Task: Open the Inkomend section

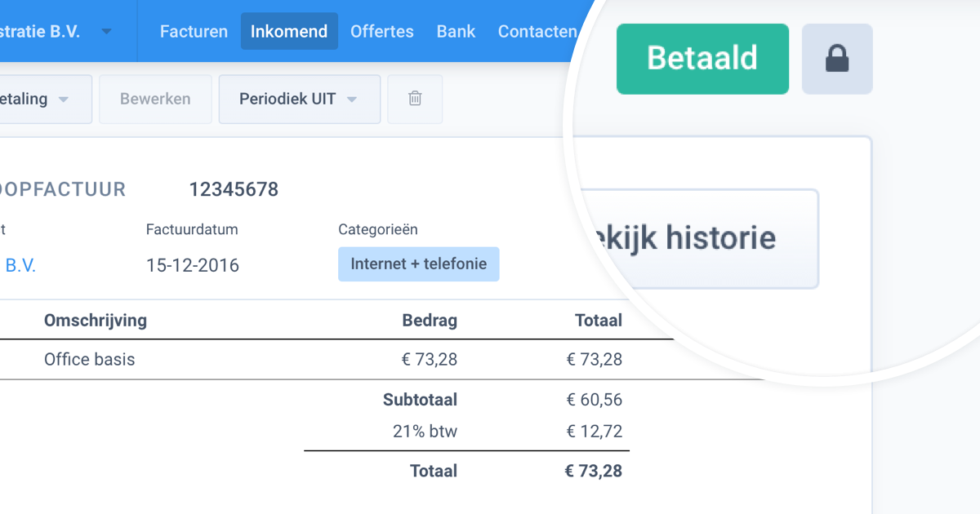Action: [x=289, y=31]
